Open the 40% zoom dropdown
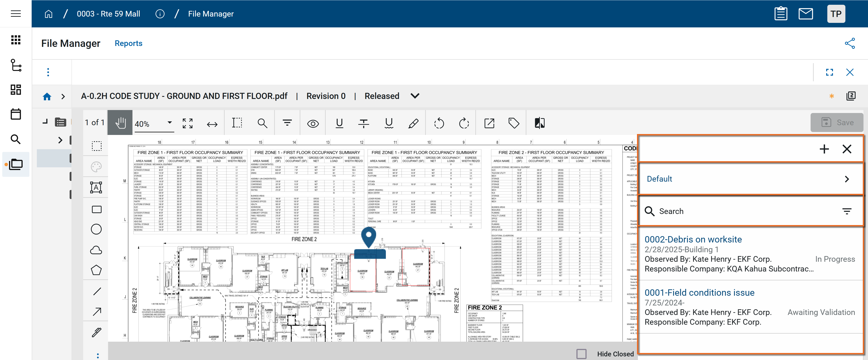Image resolution: width=868 pixels, height=360 pixels. (170, 123)
